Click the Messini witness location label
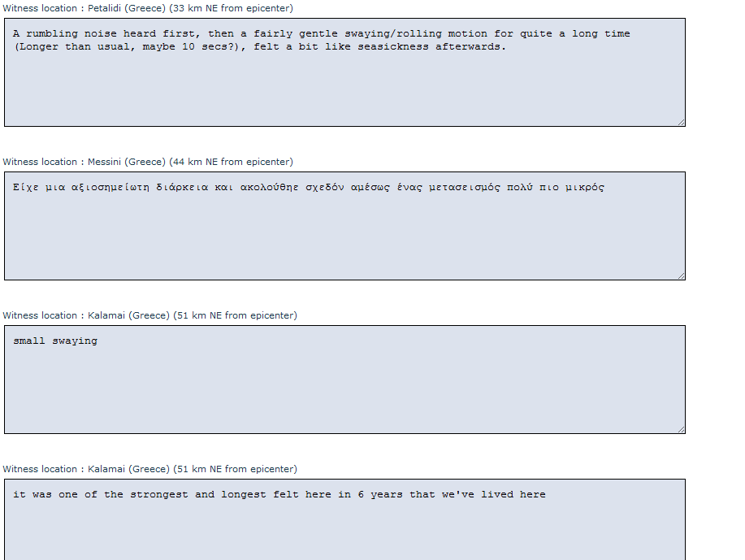This screenshot has height=560, width=745. (148, 162)
